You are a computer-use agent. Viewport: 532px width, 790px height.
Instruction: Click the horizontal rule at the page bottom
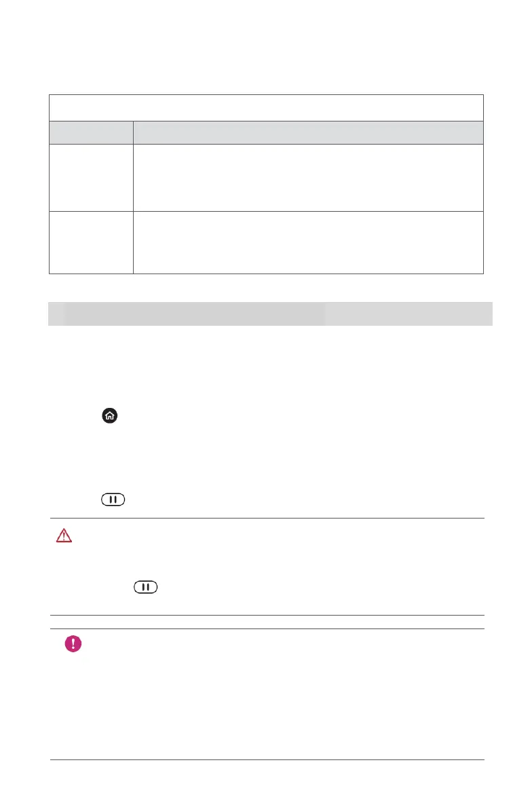[266, 759]
